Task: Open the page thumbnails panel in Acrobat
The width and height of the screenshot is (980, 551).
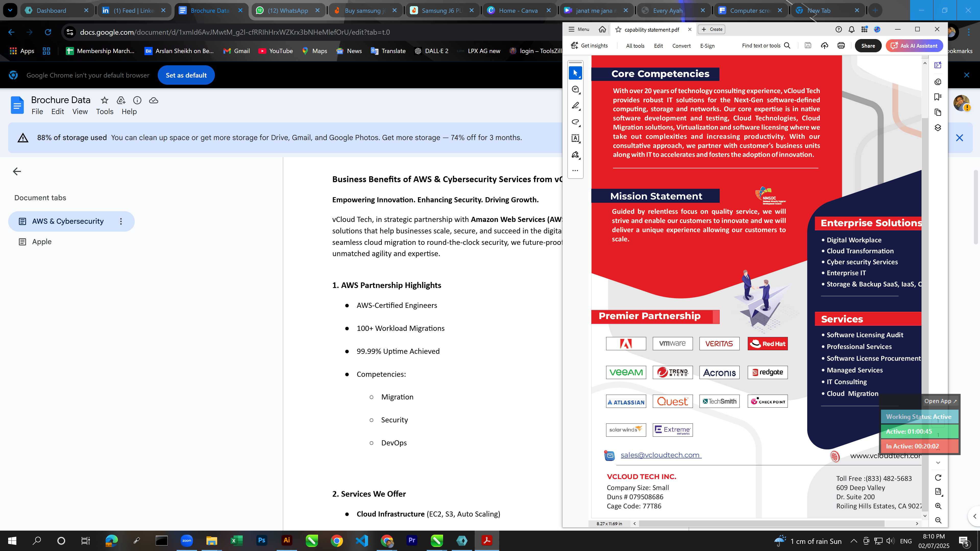Action: 938,112
